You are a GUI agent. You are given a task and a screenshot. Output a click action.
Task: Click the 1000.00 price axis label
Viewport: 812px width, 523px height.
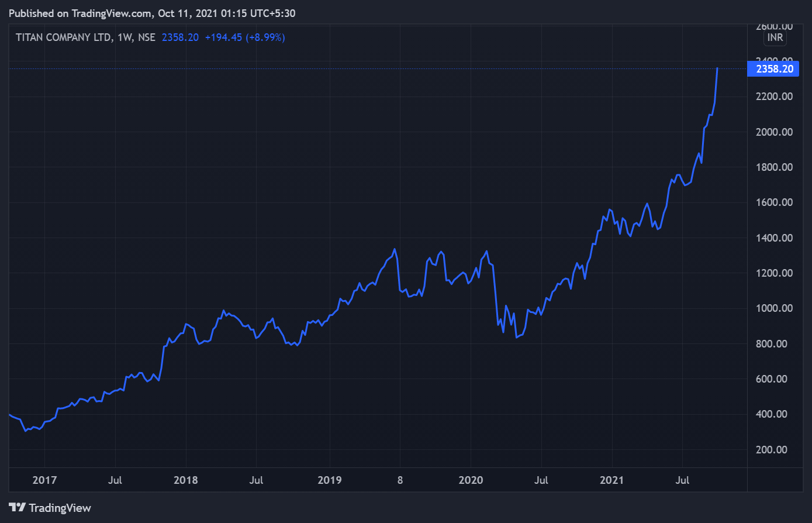pyautogui.click(x=774, y=308)
